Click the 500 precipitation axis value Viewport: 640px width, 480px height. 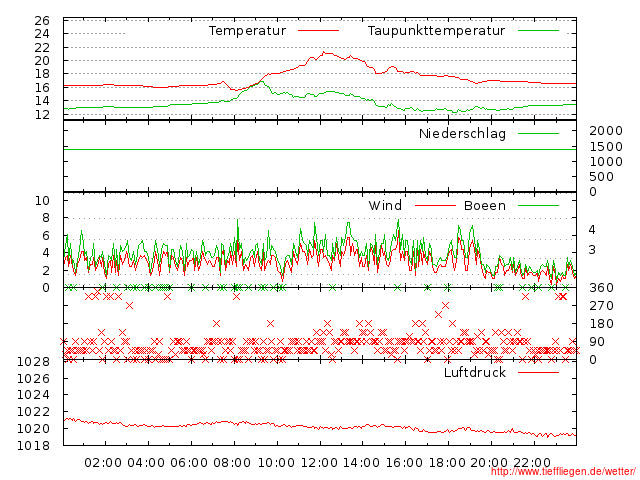pos(602,177)
